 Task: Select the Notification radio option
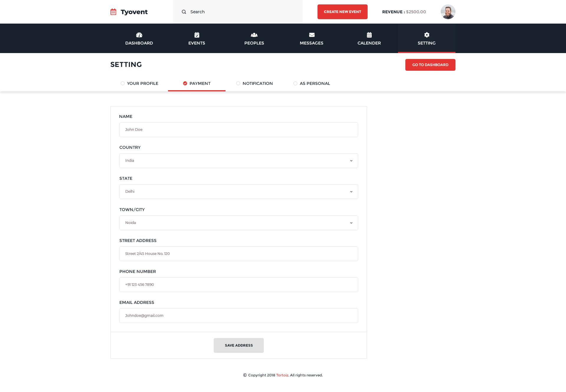point(238,83)
